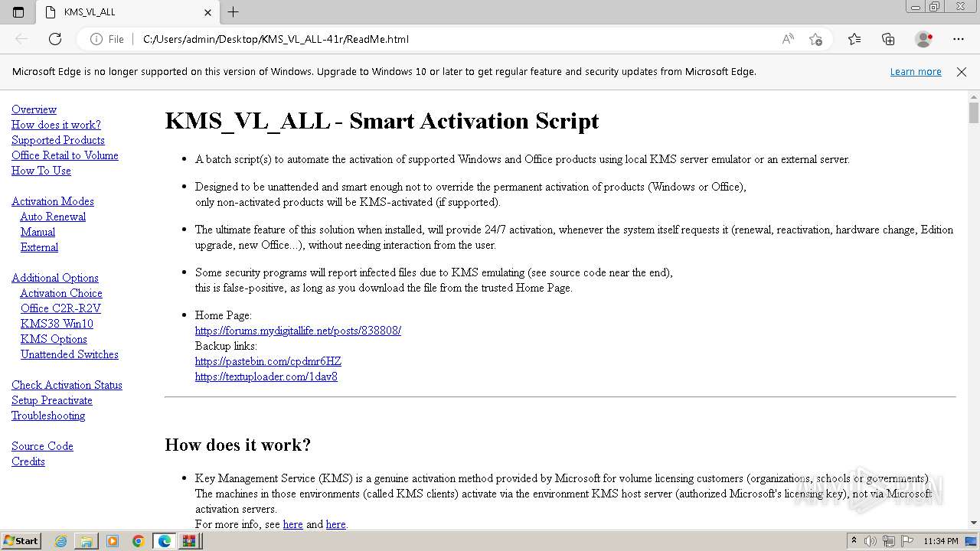
Task: Open the Favorites list
Action: [854, 39]
